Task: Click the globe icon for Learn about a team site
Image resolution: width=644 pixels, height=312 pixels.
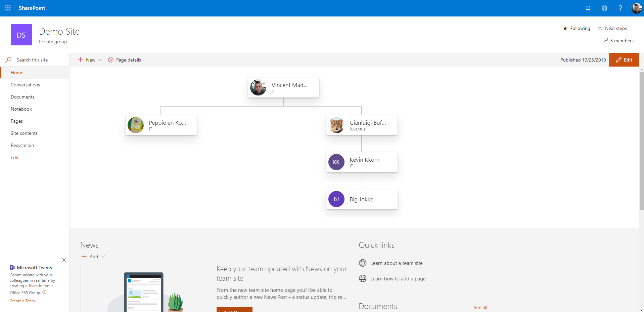Action: (x=363, y=263)
